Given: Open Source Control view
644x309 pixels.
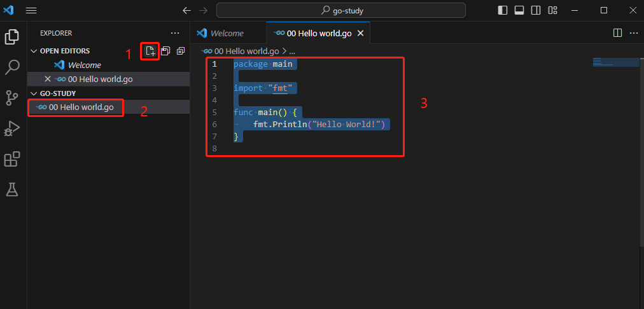Looking at the screenshot, I should 12,98.
